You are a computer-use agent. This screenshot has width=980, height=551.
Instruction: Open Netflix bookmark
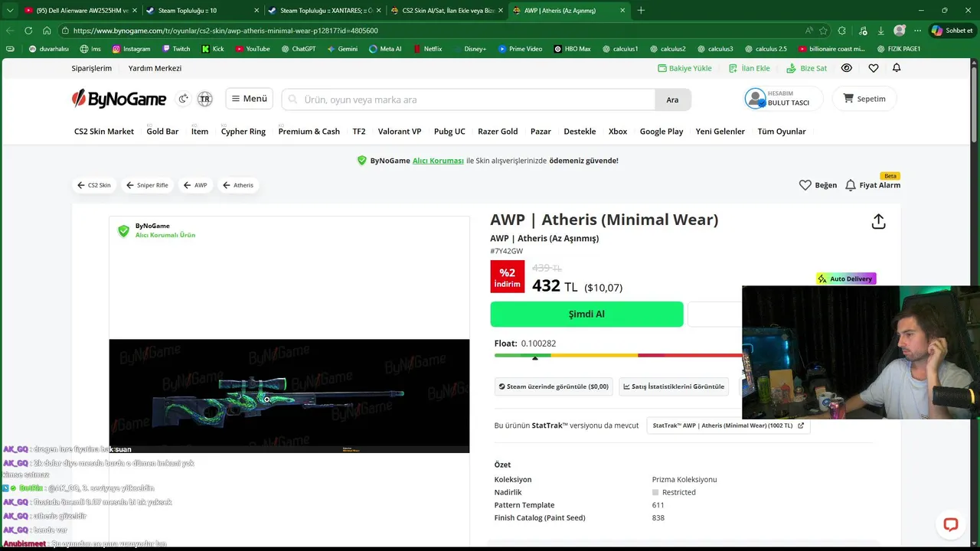click(x=426, y=49)
